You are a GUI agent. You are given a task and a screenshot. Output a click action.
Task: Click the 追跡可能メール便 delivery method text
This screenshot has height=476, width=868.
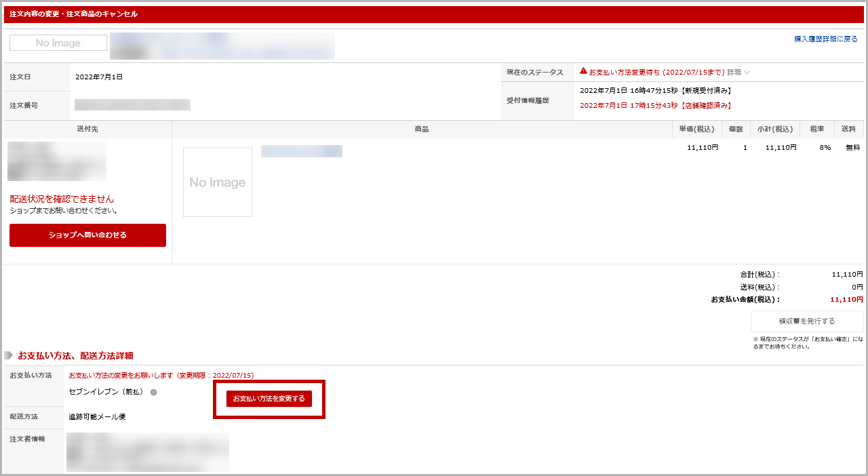pos(97,417)
